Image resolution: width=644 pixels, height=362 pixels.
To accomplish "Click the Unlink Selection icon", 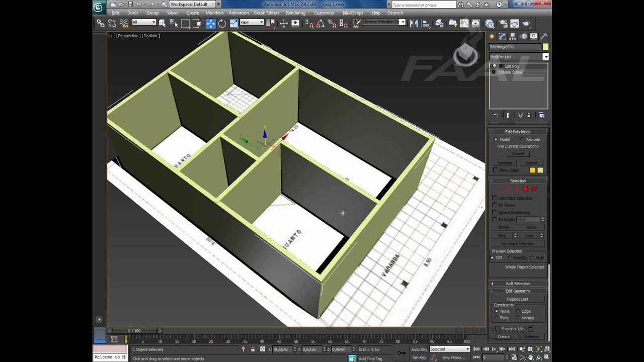I will (112, 23).
